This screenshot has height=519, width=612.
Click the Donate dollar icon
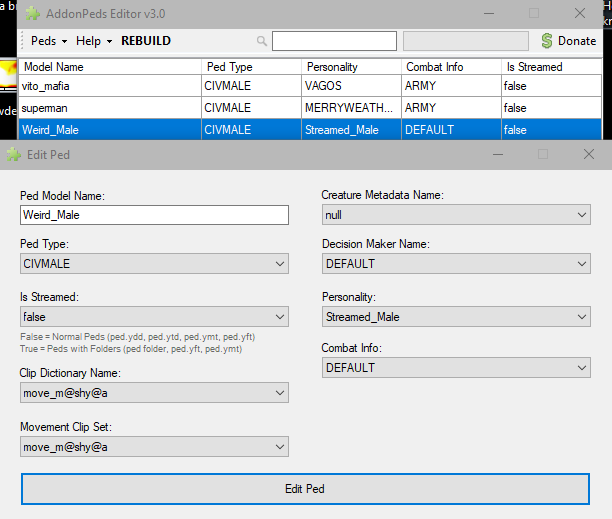[547, 41]
